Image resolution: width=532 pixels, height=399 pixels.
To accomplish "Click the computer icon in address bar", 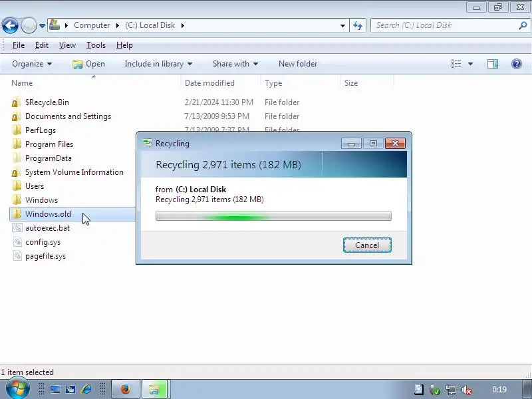I will (55, 25).
